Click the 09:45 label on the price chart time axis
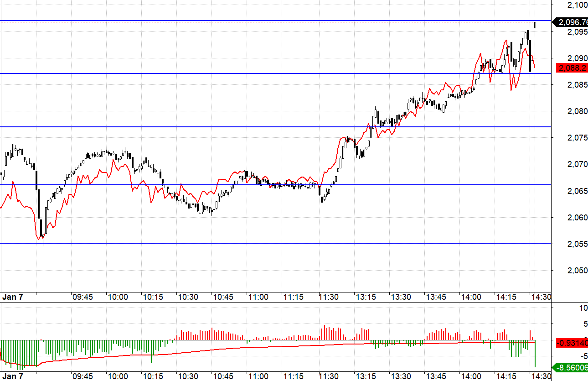The height and width of the screenshot is (381, 588). 83,297
